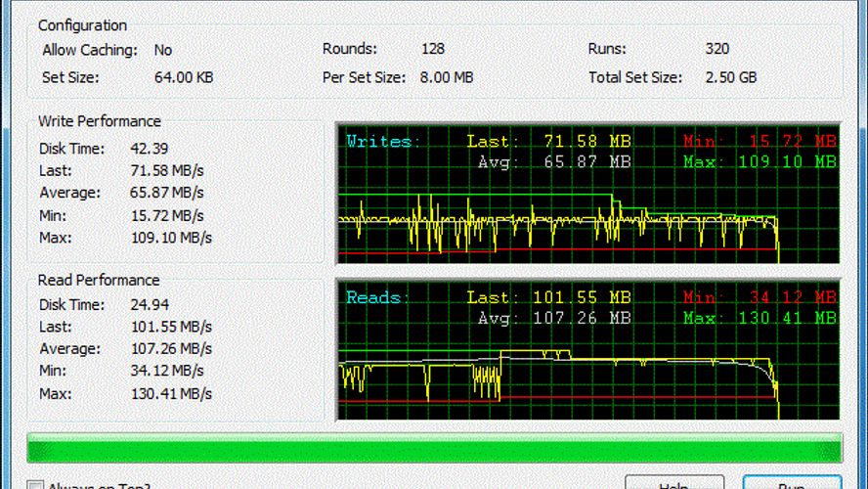Click the Runs value 320
This screenshot has width=868, height=489.
[x=716, y=49]
